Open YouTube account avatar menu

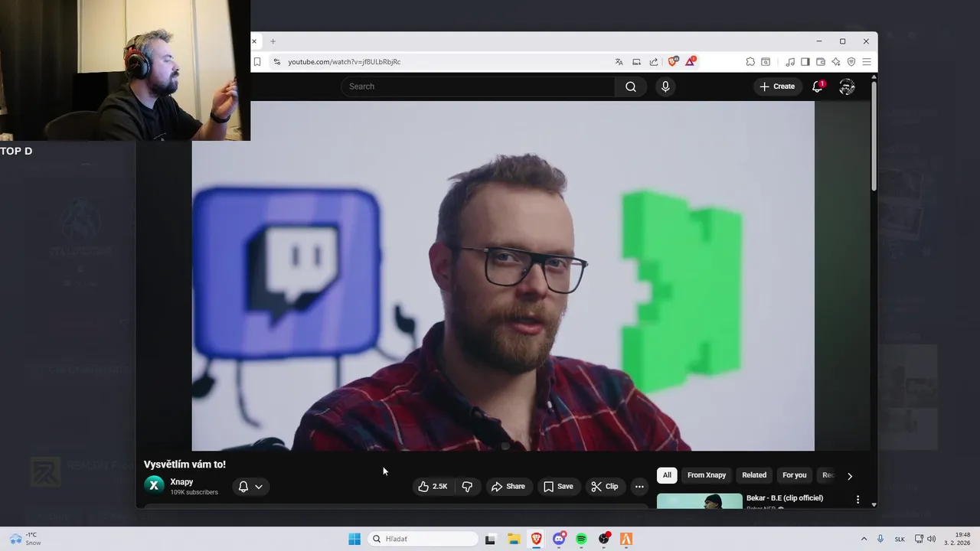[847, 86]
